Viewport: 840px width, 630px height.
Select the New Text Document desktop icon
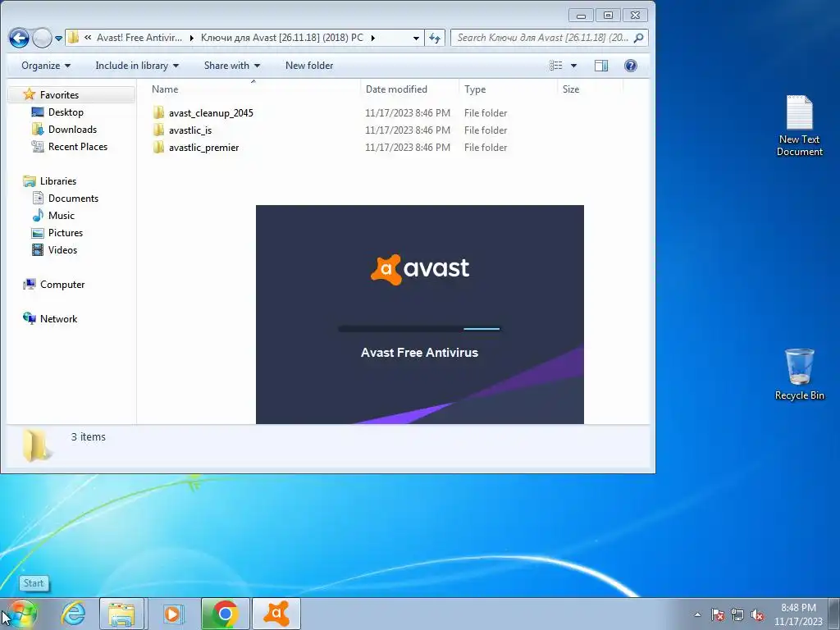coord(799,126)
